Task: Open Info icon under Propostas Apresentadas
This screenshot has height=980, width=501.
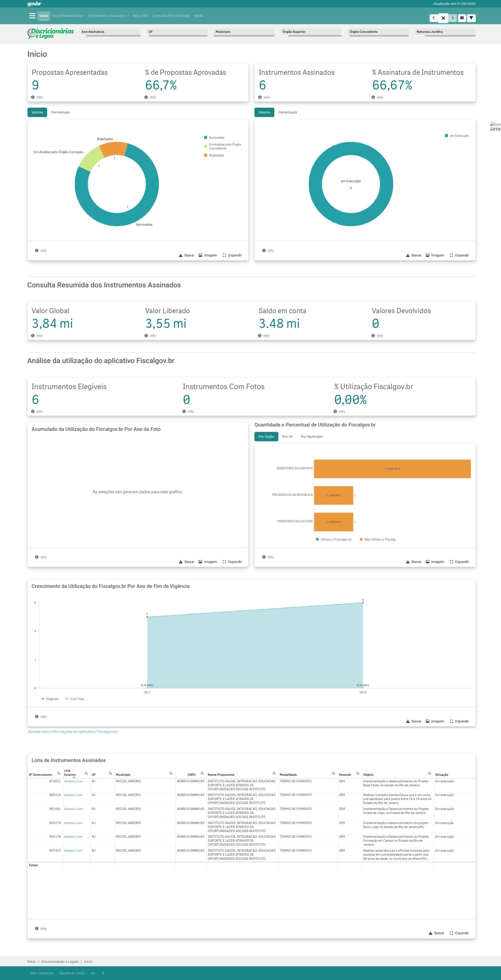Action: (x=33, y=97)
